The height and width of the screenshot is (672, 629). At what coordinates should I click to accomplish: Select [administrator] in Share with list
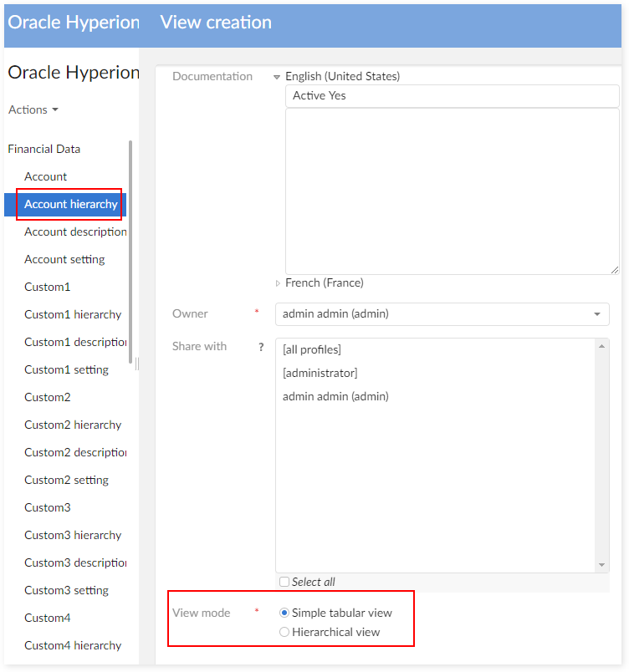click(320, 373)
